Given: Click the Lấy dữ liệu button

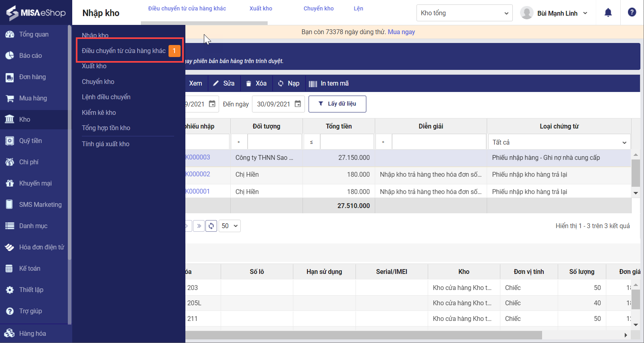Looking at the screenshot, I should pos(337,104).
